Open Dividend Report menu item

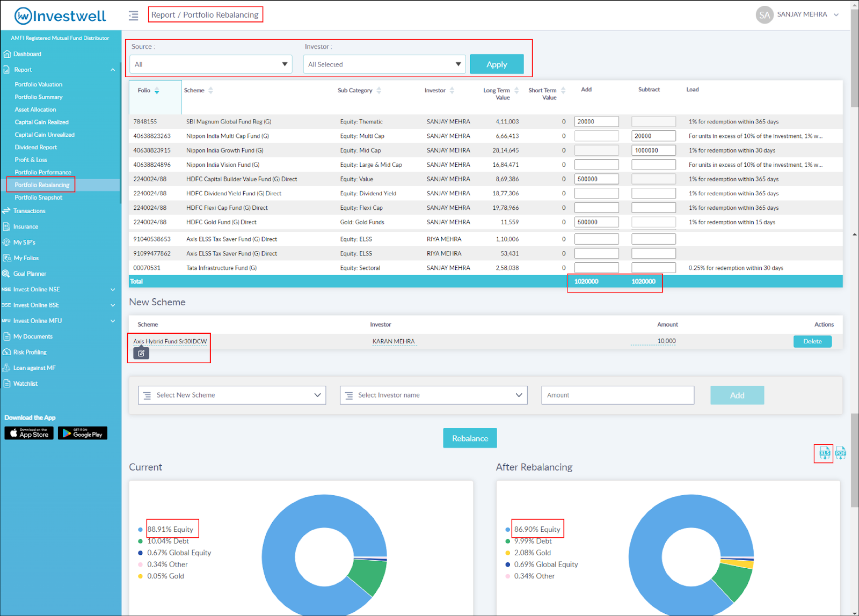[36, 147]
